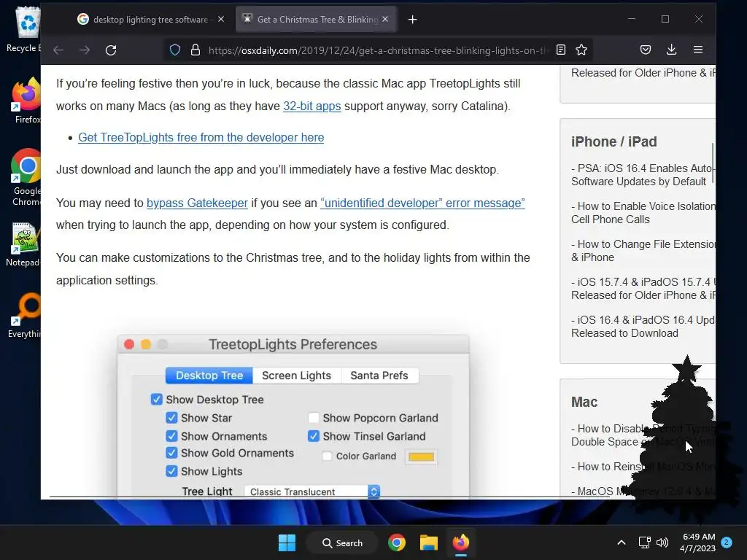The height and width of the screenshot is (560, 747).
Task: Open the 32-bit apps link
Action: (312, 106)
